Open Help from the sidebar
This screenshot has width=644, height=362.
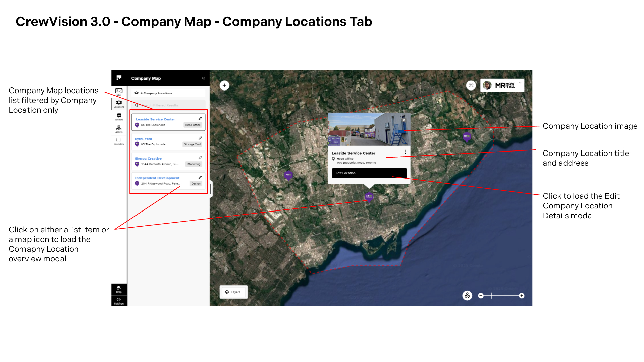point(119,290)
